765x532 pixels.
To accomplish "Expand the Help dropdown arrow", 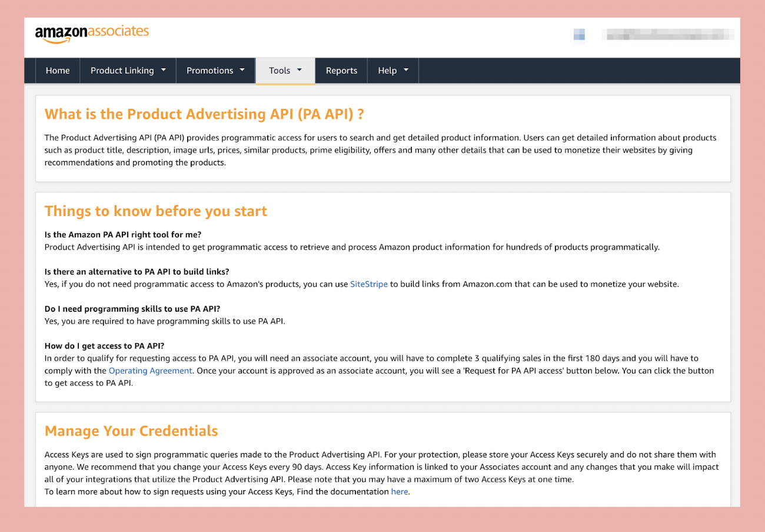I will [x=405, y=70].
